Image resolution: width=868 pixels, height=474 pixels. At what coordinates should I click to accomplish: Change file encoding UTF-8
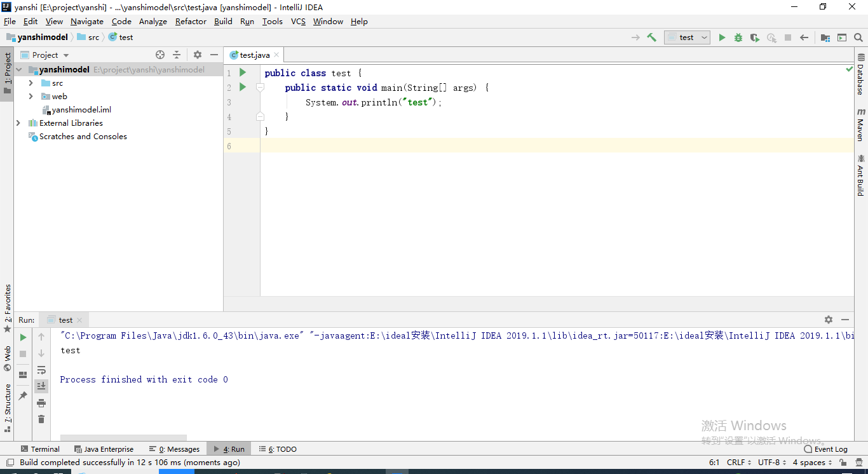772,463
